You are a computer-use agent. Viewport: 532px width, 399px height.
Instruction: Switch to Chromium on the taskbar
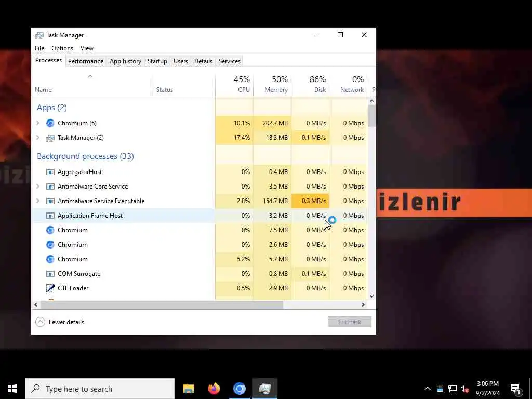point(239,389)
